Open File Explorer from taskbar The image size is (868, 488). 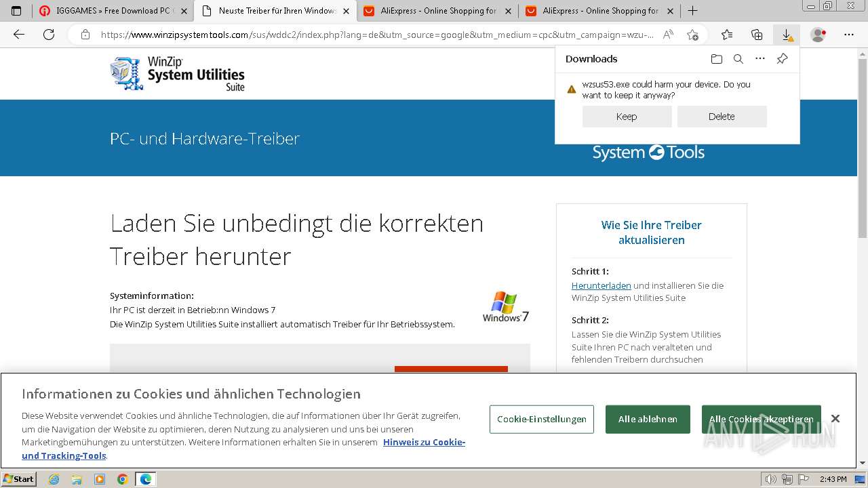tap(77, 479)
